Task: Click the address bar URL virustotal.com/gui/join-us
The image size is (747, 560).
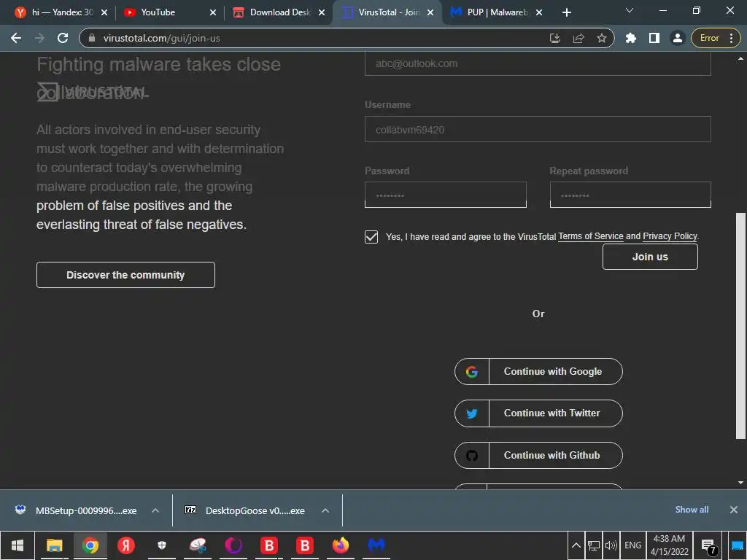Action: click(161, 38)
